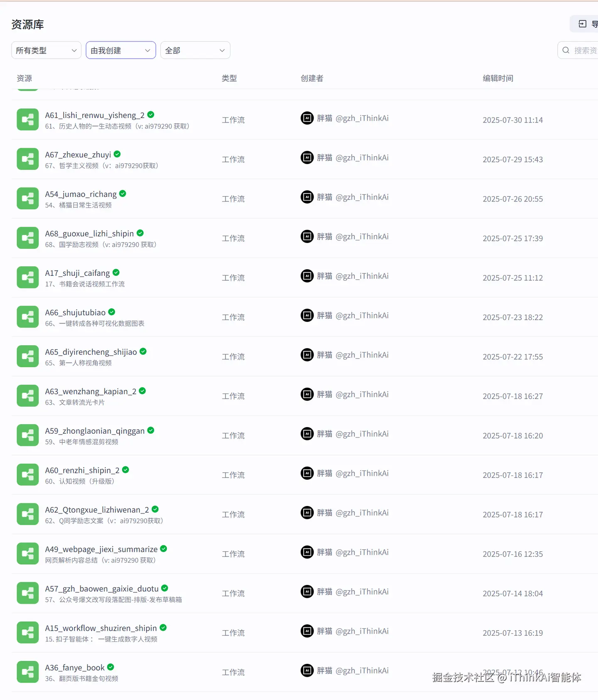Open the A49_webpage_jiexi_summarize resource
598x700 pixels.
click(x=101, y=549)
